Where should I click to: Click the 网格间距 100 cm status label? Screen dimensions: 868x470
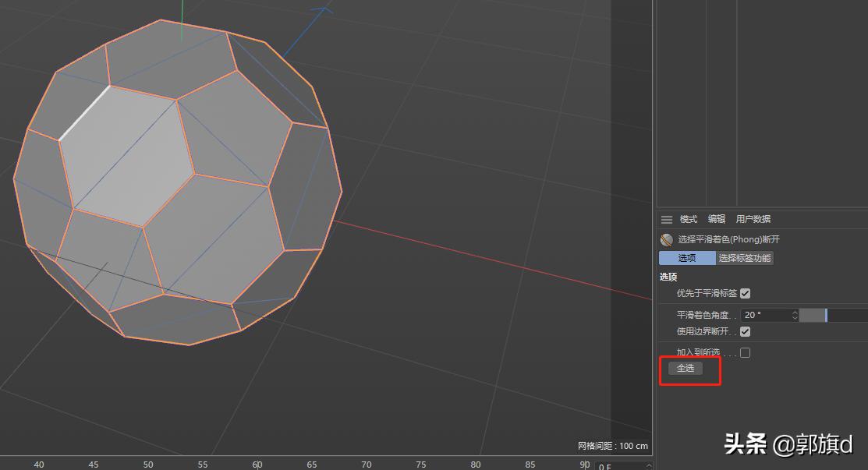611,446
